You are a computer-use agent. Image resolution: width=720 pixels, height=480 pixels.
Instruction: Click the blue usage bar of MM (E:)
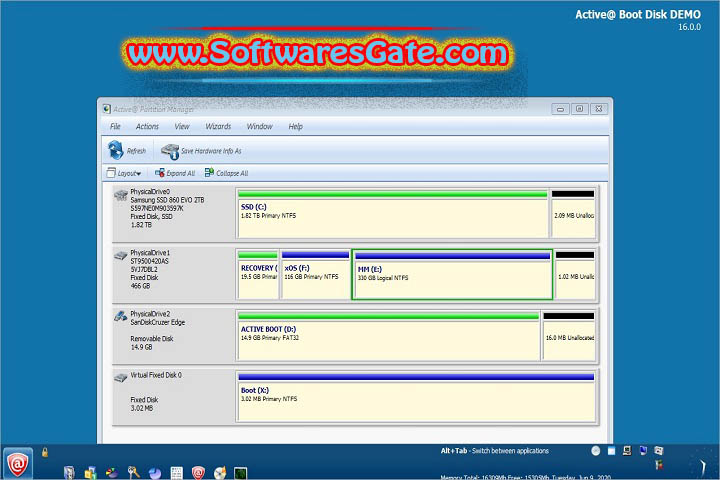pos(452,256)
